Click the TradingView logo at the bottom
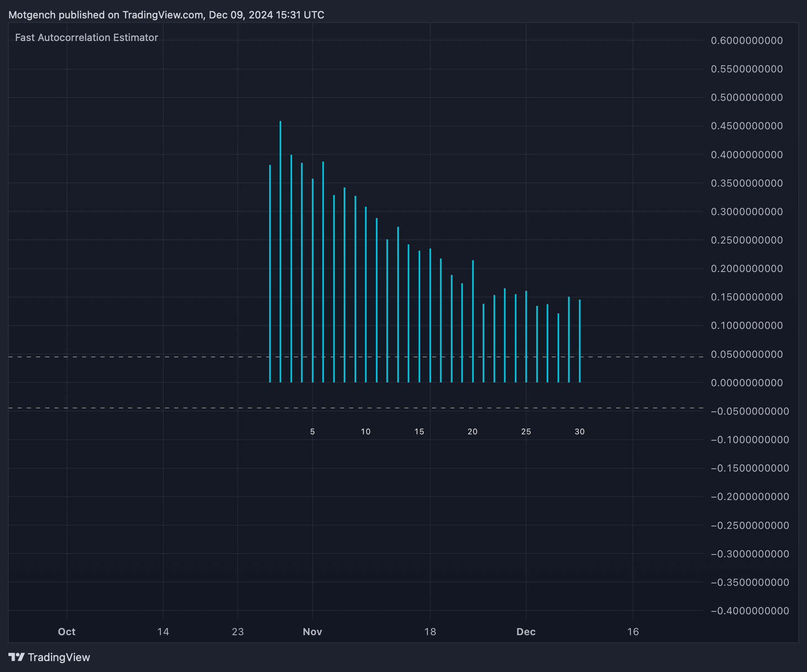Screen dimensions: 807x672 (49, 657)
